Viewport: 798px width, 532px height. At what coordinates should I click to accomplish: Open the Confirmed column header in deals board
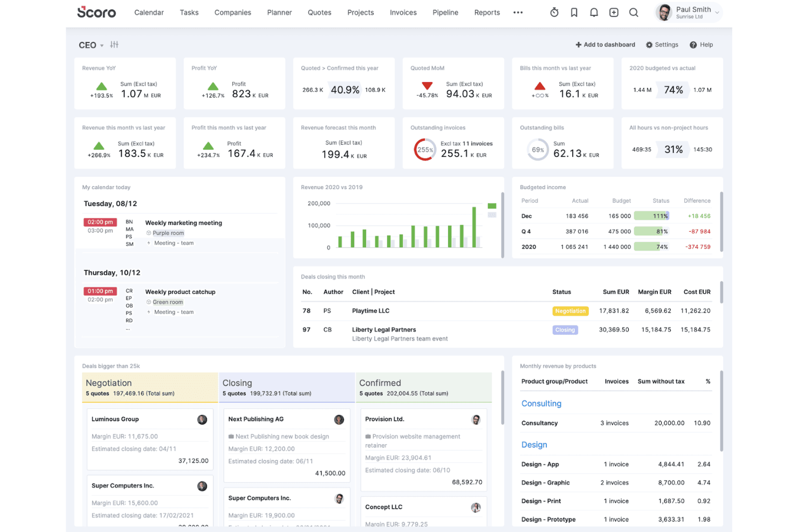tap(423, 388)
